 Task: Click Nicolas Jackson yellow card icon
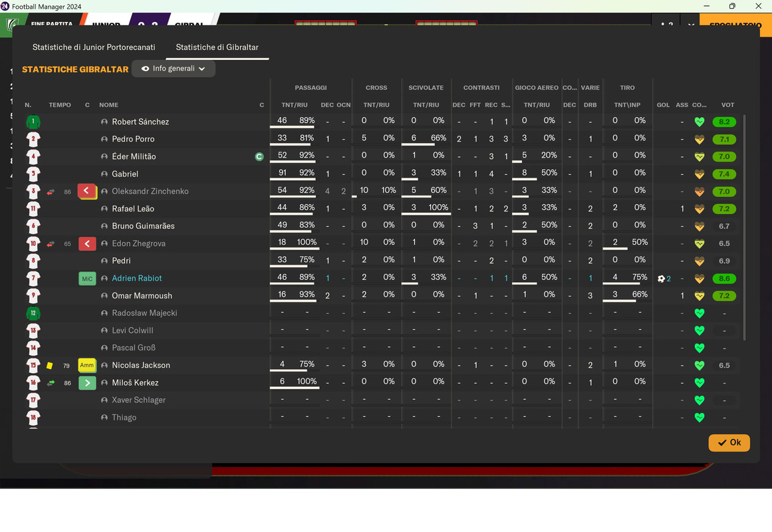[x=50, y=366]
